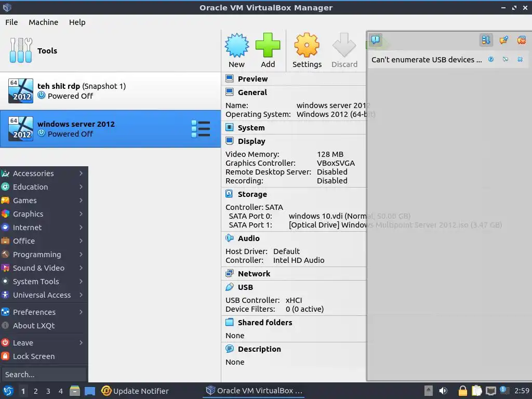The width and height of the screenshot is (532, 399).
Task: Click the show desktop blue icon in taskbar
Action: (x=90, y=391)
